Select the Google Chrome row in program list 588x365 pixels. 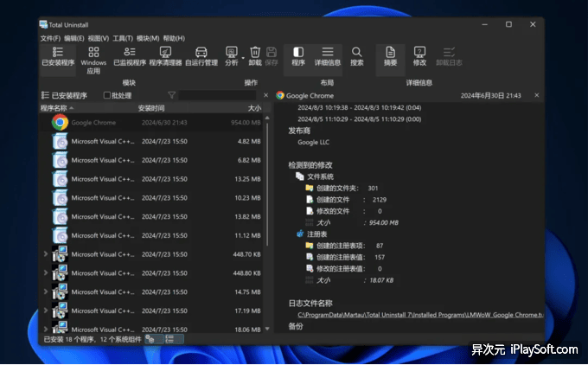151,122
